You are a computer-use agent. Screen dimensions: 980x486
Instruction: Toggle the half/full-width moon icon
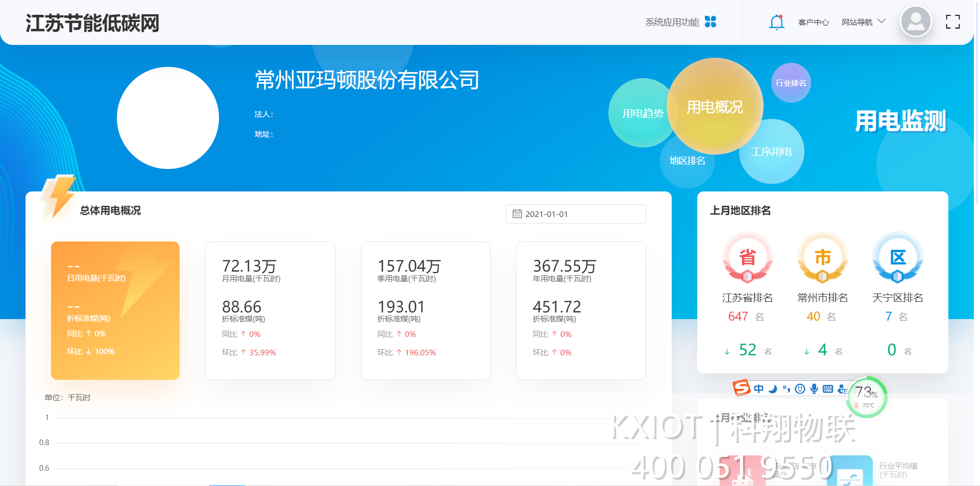click(x=773, y=389)
